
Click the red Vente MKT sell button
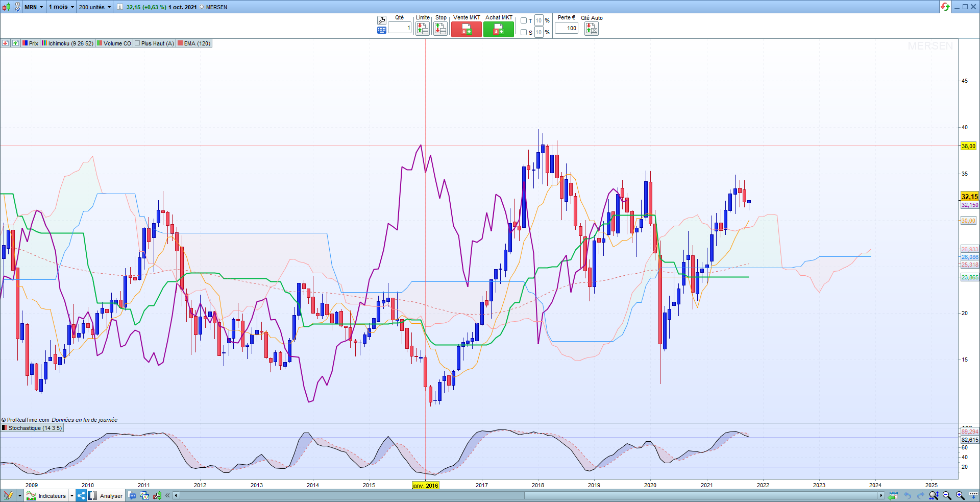(467, 29)
